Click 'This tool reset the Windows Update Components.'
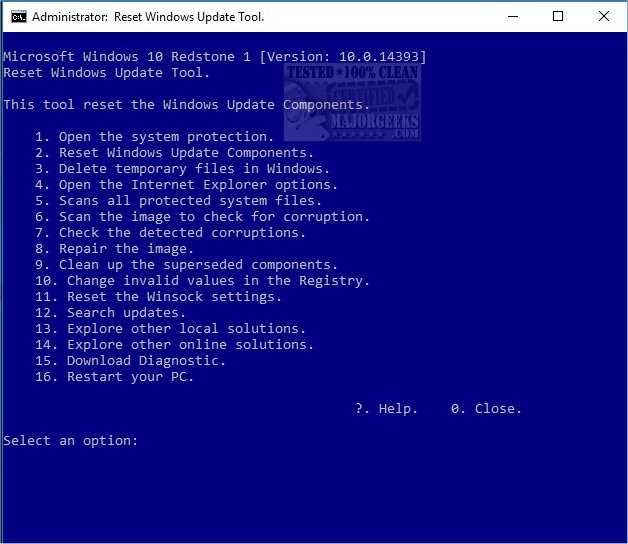 [x=187, y=105]
